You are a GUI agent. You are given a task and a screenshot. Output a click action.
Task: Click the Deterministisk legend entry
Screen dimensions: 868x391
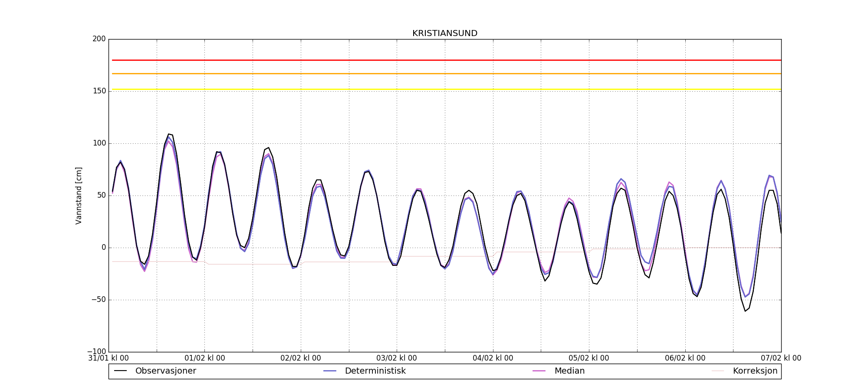click(x=365, y=371)
